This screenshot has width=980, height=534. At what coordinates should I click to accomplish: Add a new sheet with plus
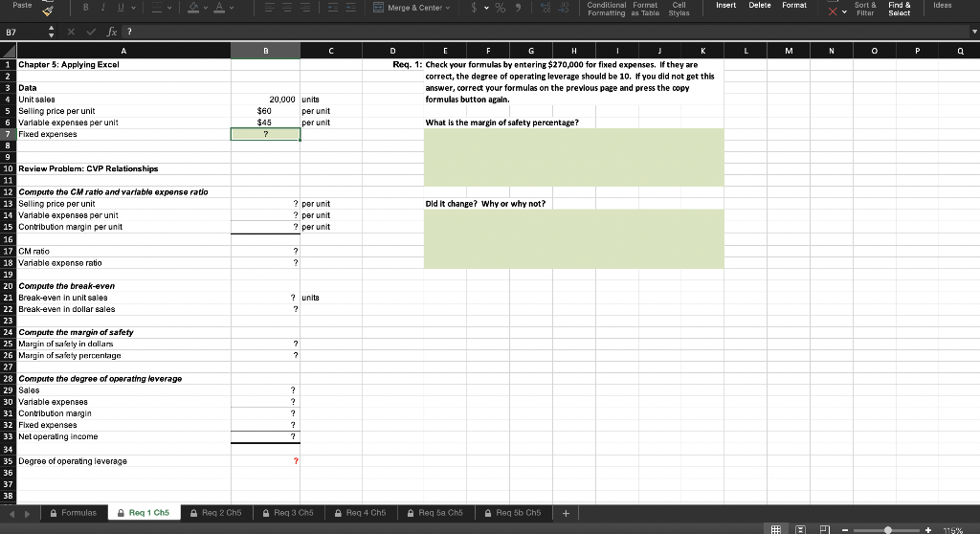(566, 513)
